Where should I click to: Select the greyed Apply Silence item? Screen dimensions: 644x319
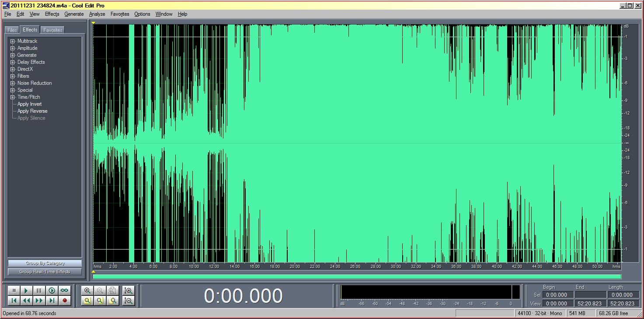pyautogui.click(x=31, y=118)
